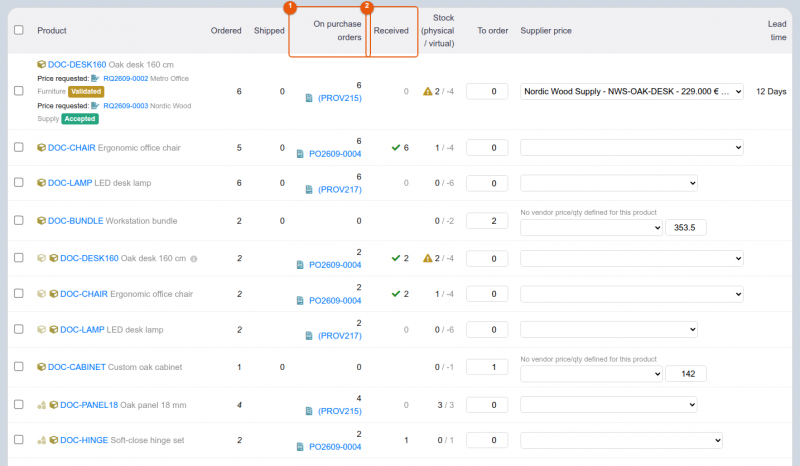Open supplier price dropdown in DOC-CHAIR ordered 5 row

point(632,148)
